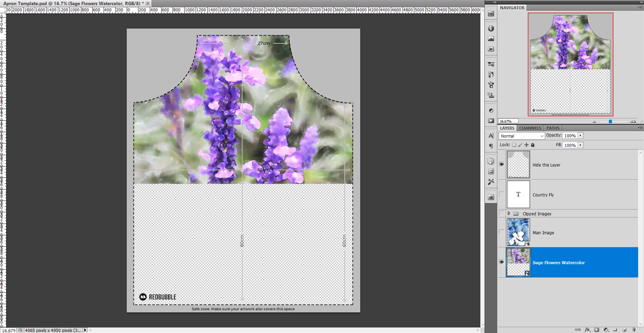Open the Brush panel icon

pyautogui.click(x=491, y=85)
